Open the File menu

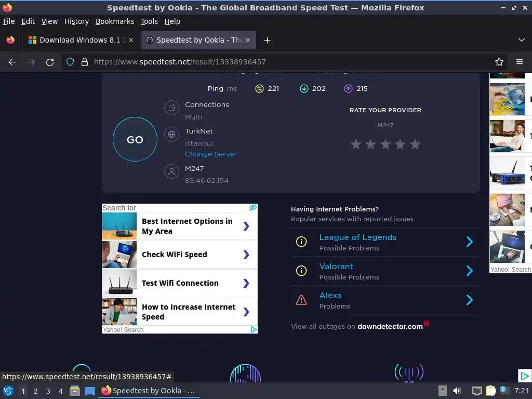click(9, 21)
